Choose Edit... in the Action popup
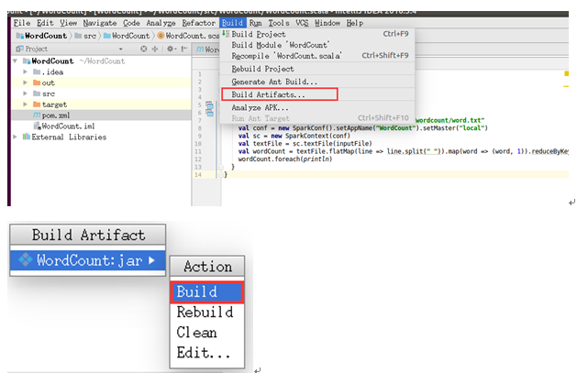 (x=207, y=353)
